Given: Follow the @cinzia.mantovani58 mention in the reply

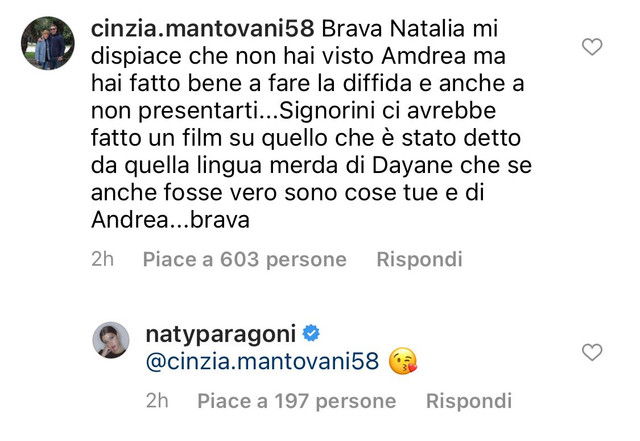Looking at the screenshot, I should point(262,362).
